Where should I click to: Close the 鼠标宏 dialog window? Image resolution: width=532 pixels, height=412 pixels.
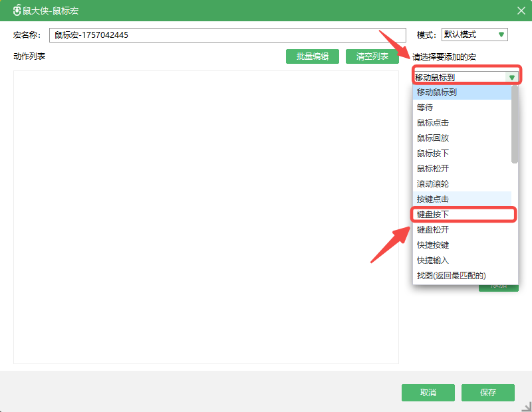click(521, 11)
